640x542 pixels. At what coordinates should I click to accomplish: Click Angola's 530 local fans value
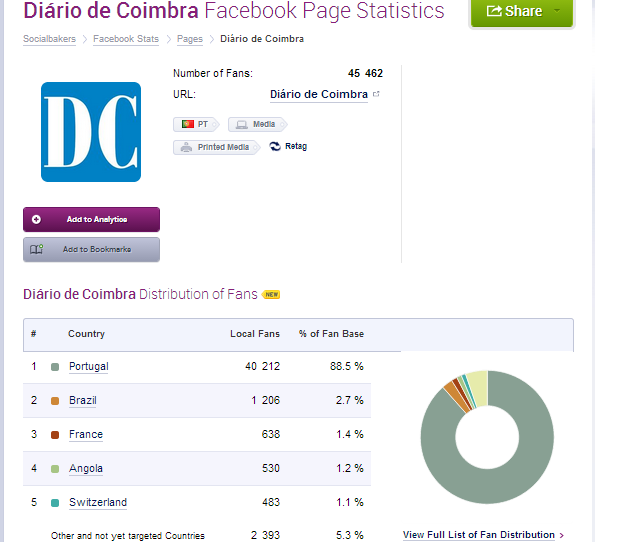pos(271,468)
